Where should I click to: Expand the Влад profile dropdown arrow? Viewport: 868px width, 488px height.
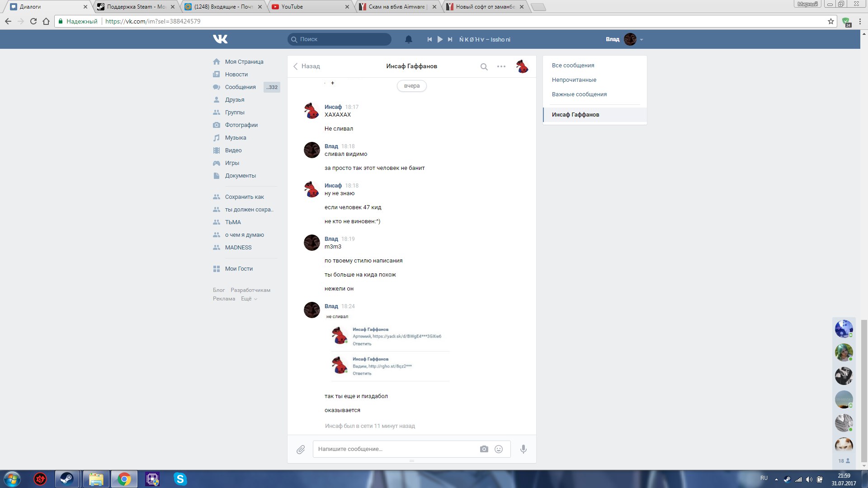pyautogui.click(x=641, y=40)
